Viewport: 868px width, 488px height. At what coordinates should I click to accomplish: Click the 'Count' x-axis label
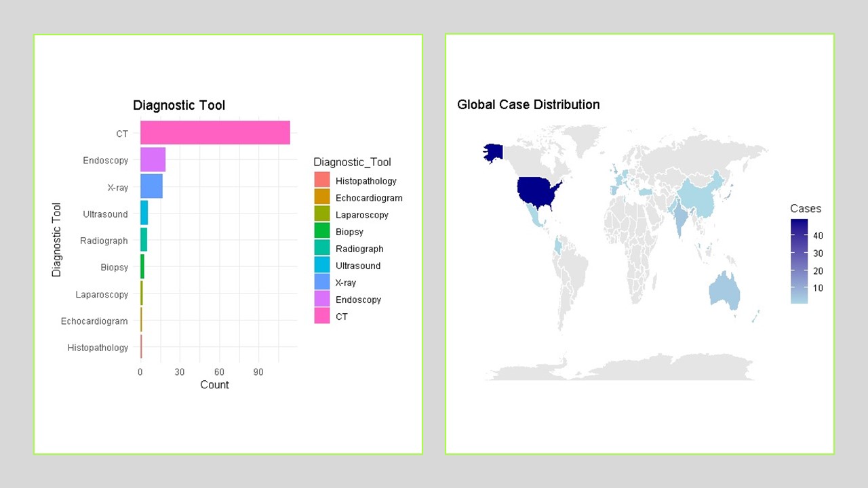[214, 385]
